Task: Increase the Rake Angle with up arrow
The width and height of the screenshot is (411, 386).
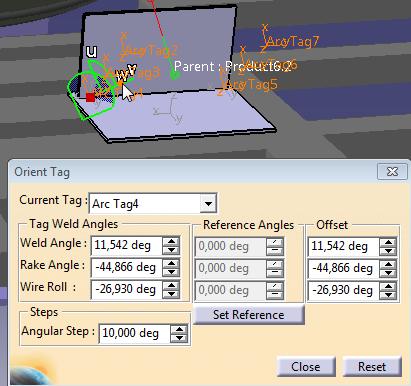Action: tap(171, 263)
